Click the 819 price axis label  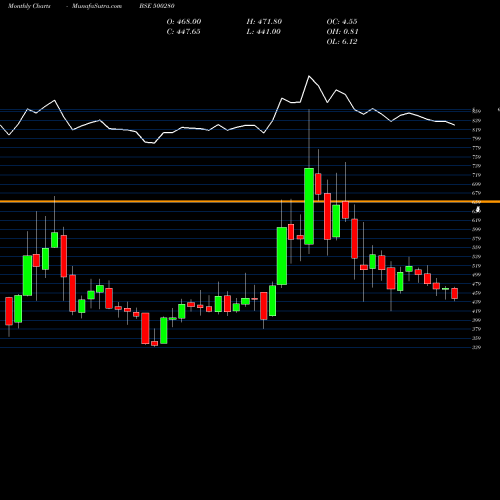coord(477,130)
